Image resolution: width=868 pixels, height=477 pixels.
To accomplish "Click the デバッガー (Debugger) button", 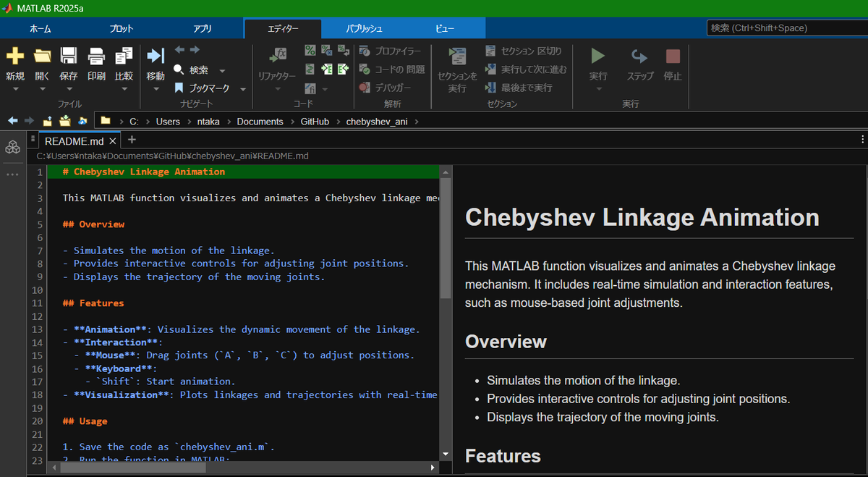I will [386, 88].
